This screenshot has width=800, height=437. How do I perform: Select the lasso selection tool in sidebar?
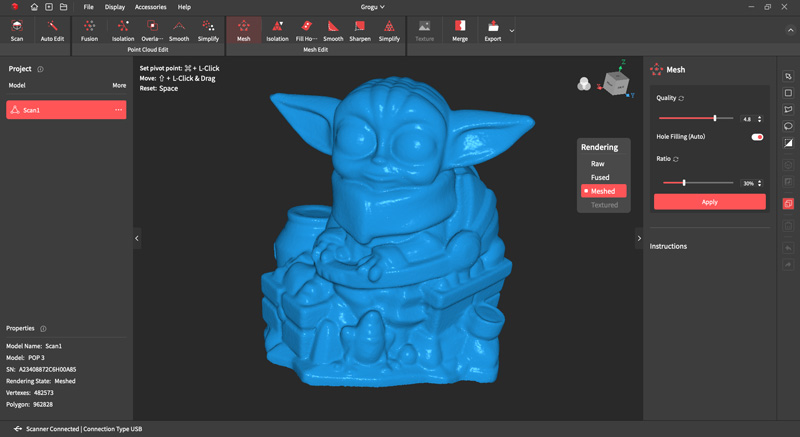coord(788,126)
